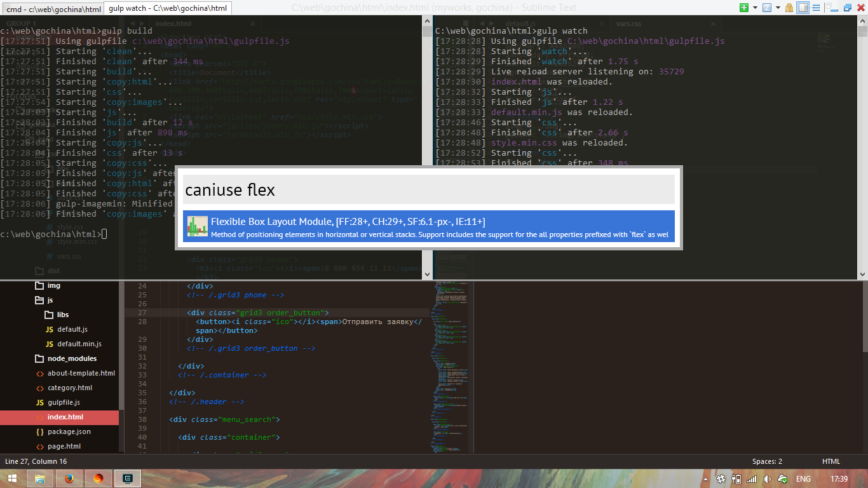This screenshot has height=488, width=868.
Task: Click the JS icon beside 'default.min.js'
Action: (x=49, y=344)
